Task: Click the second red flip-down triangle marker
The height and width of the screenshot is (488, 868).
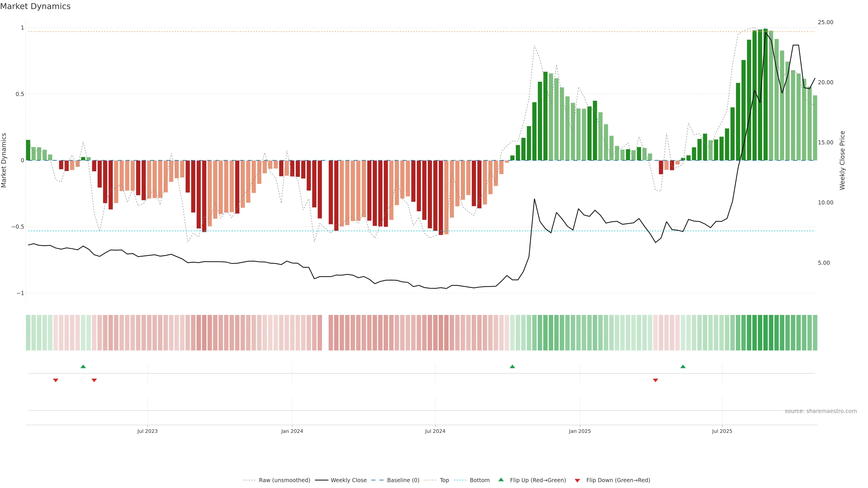Action: (94, 380)
